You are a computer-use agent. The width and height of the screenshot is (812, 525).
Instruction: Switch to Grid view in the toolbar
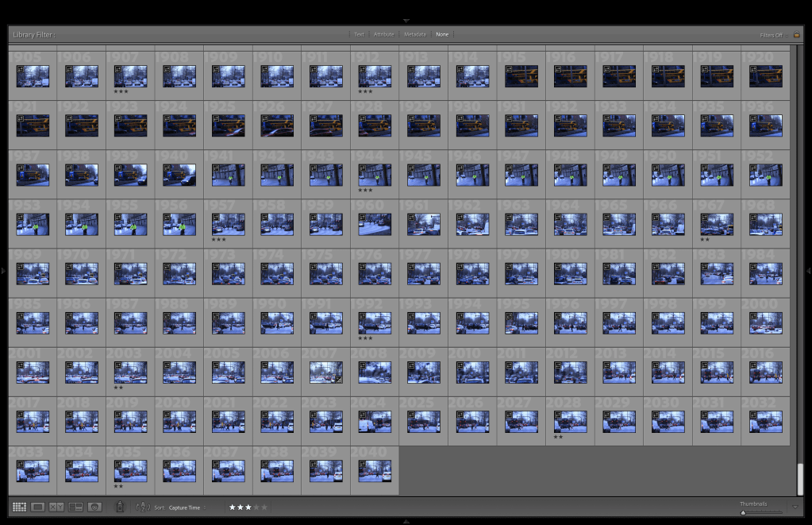pyautogui.click(x=19, y=507)
